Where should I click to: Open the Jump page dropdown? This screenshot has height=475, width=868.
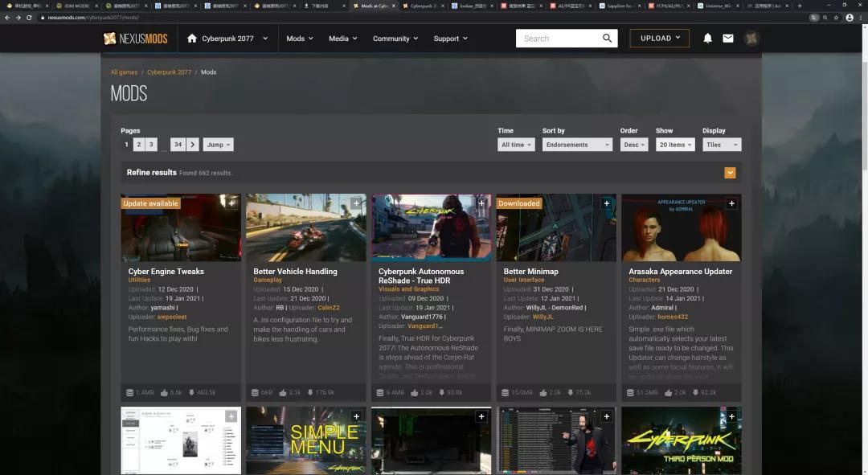(x=218, y=145)
